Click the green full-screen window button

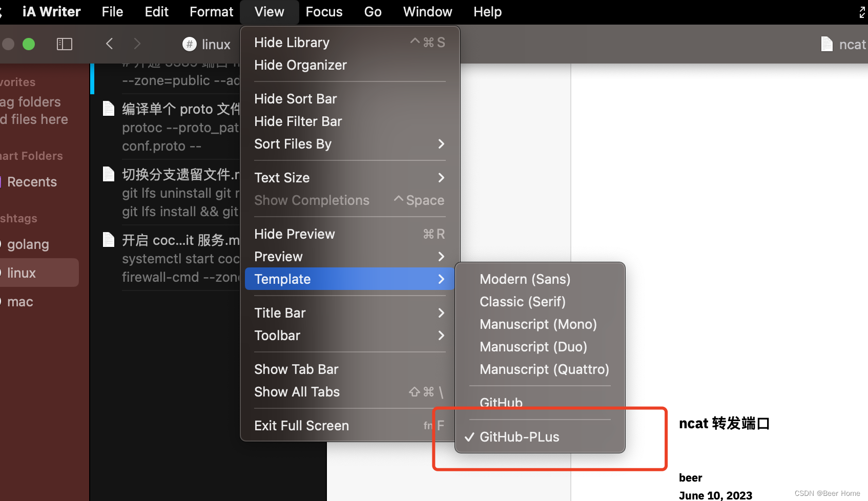coord(29,44)
